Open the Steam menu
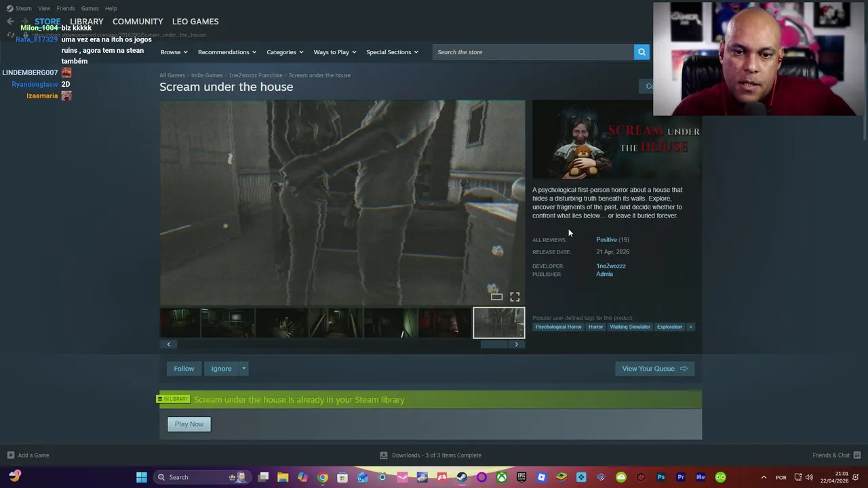868x488 pixels. click(x=24, y=8)
